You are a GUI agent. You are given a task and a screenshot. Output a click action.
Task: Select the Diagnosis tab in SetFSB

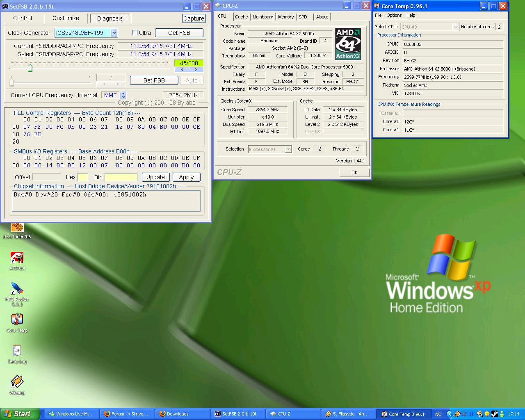point(110,18)
